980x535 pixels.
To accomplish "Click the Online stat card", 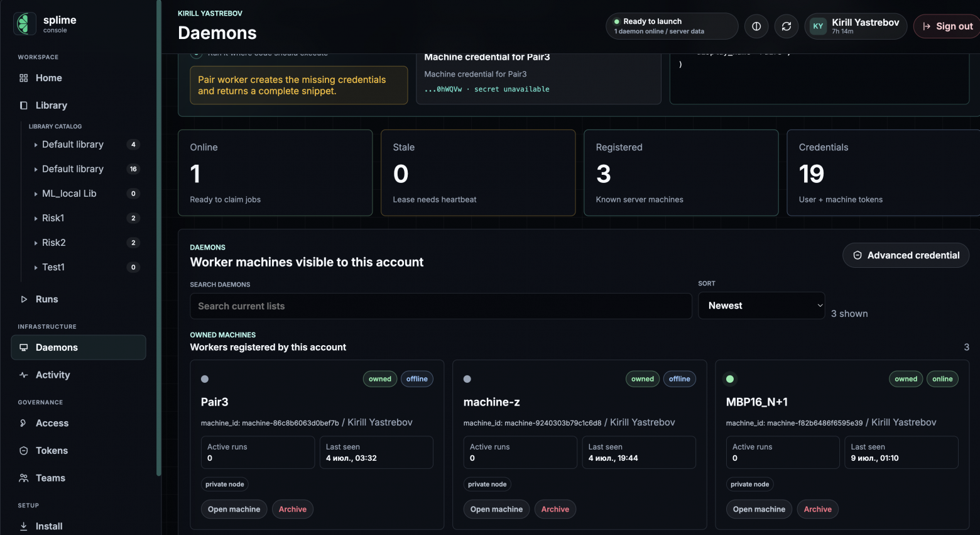I will pyautogui.click(x=275, y=173).
